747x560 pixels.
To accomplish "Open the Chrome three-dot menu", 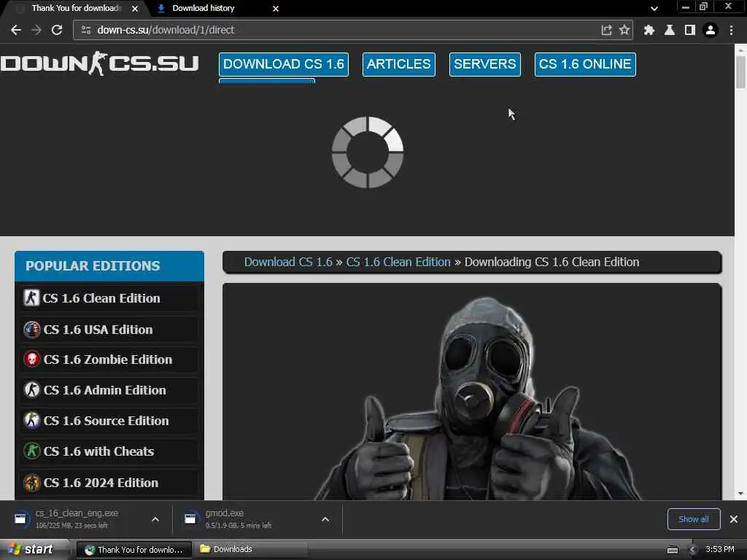I will (731, 30).
